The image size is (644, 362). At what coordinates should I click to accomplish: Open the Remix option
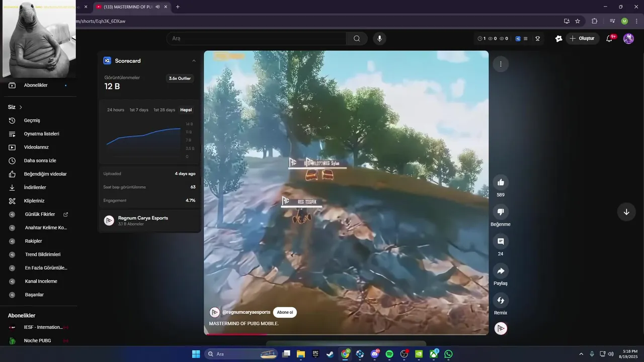point(501,301)
